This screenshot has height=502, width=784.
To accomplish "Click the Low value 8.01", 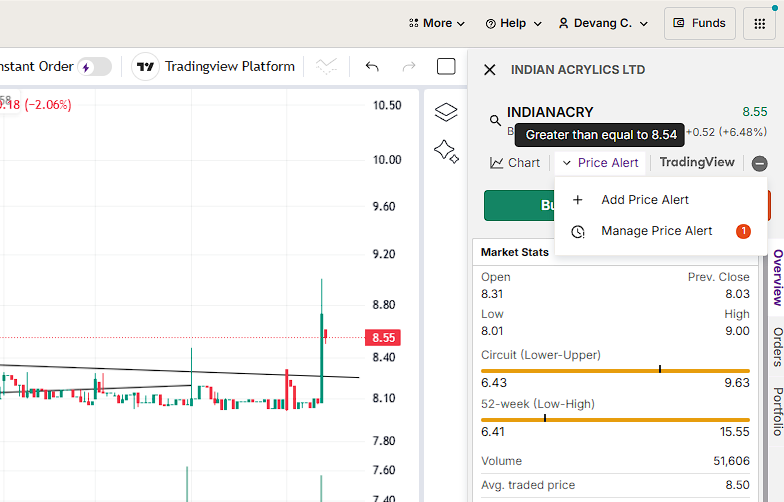I will click(492, 331).
